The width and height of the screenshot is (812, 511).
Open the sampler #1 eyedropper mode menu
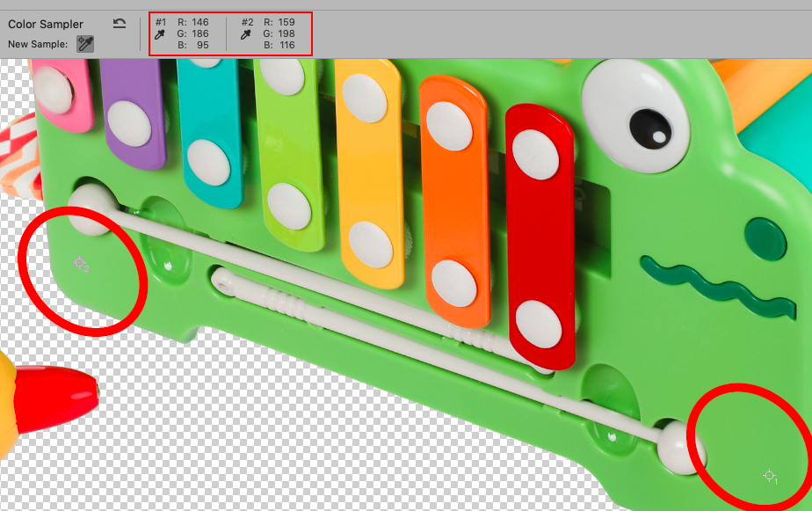pyautogui.click(x=160, y=34)
